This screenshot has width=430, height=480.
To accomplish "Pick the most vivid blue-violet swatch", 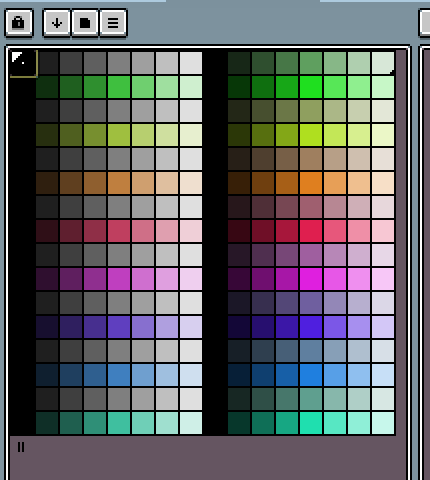I will (x=311, y=327).
